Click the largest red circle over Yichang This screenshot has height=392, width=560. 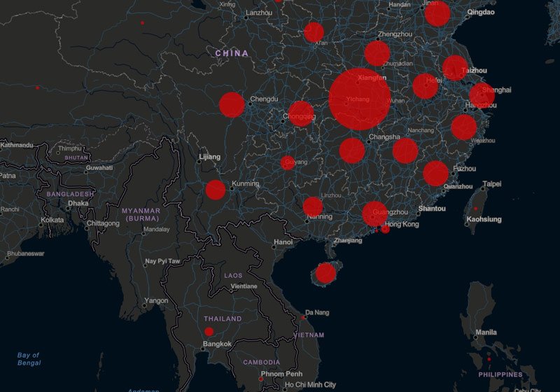359,99
